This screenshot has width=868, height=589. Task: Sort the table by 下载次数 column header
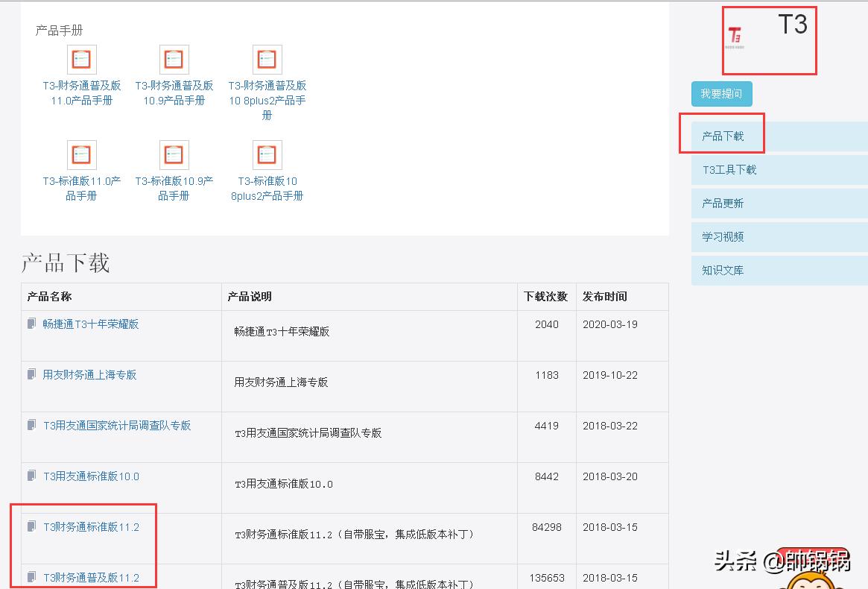coord(545,296)
